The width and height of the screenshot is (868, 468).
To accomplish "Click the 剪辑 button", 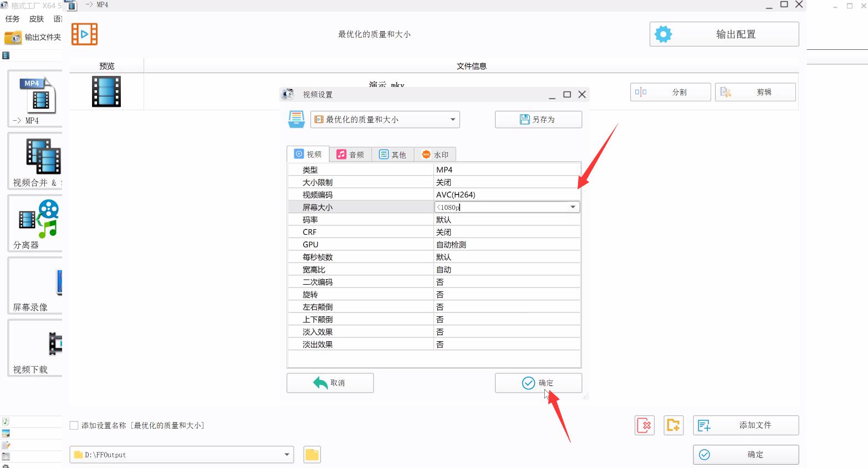I will (x=755, y=92).
